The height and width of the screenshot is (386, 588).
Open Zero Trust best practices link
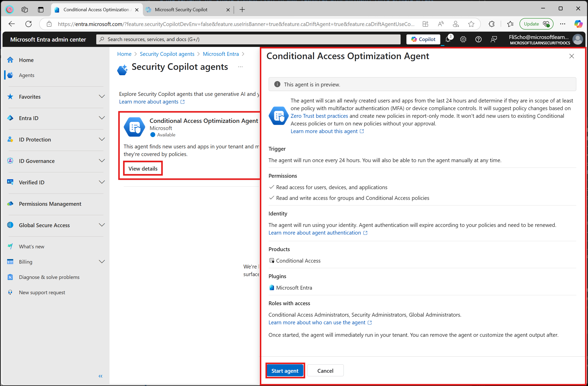pos(319,116)
